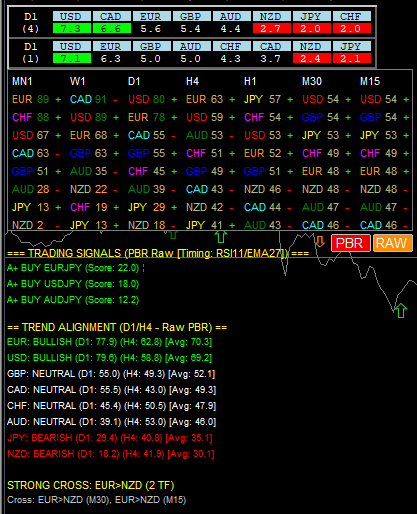Click the JPY 41 entry
This screenshot has width=417, height=514.
204,225
